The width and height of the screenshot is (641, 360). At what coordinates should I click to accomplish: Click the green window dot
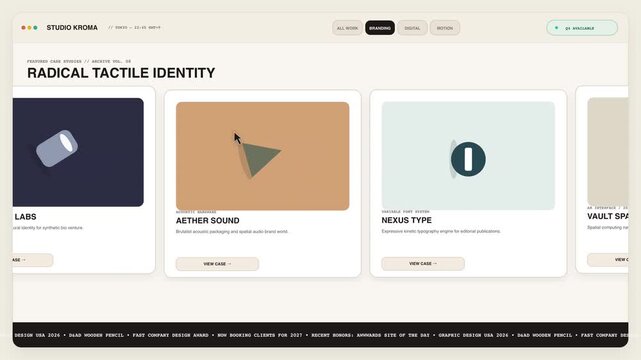(36, 28)
